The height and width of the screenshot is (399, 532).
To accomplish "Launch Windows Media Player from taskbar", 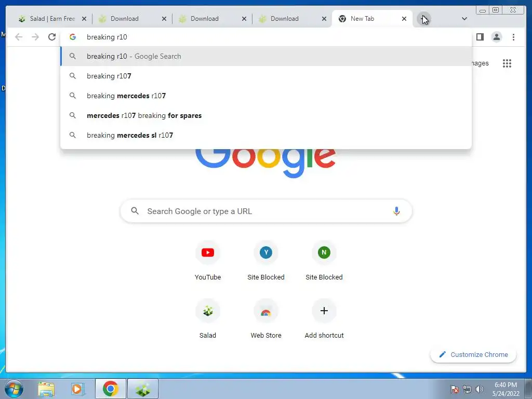I will pyautogui.click(x=77, y=389).
